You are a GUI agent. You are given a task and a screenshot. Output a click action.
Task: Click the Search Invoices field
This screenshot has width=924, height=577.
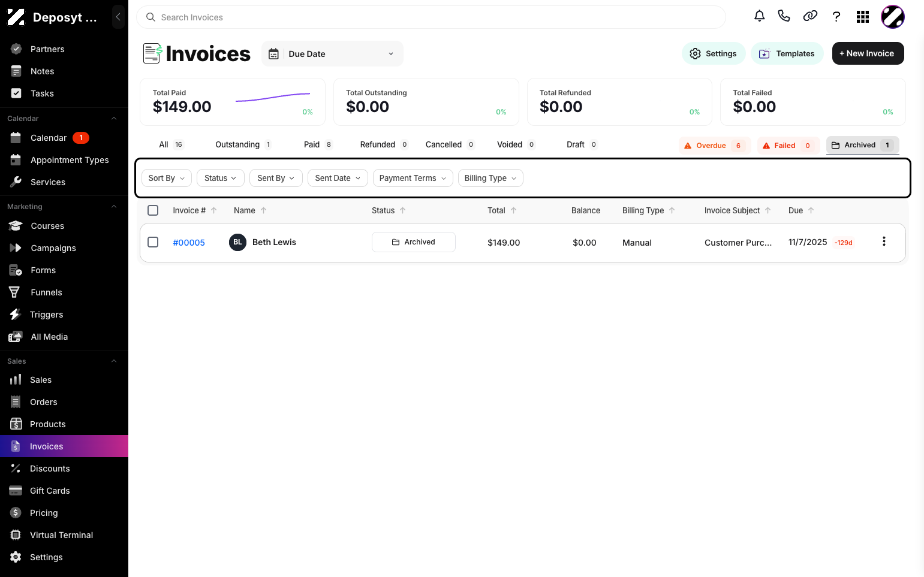point(431,17)
